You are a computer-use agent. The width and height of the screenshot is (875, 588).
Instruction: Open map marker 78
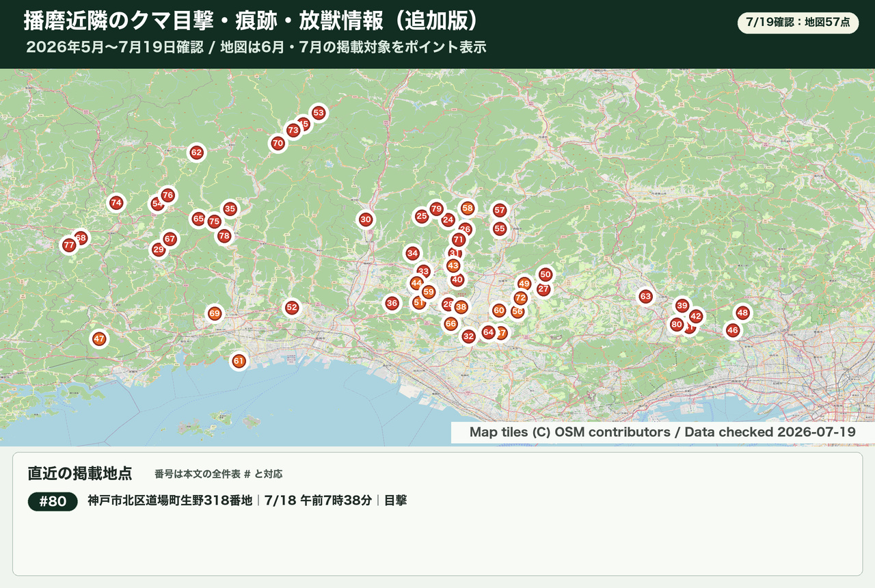224,236
